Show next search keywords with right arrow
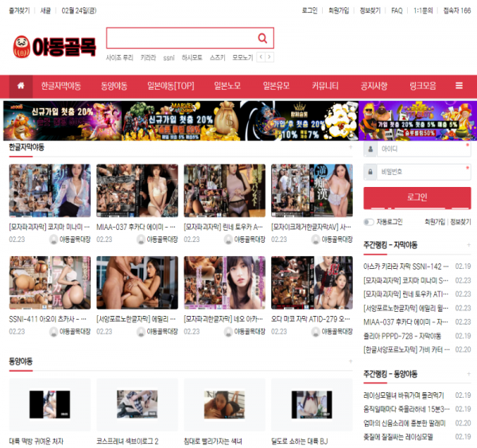Screen dimensions: 477x448 click(x=270, y=57)
